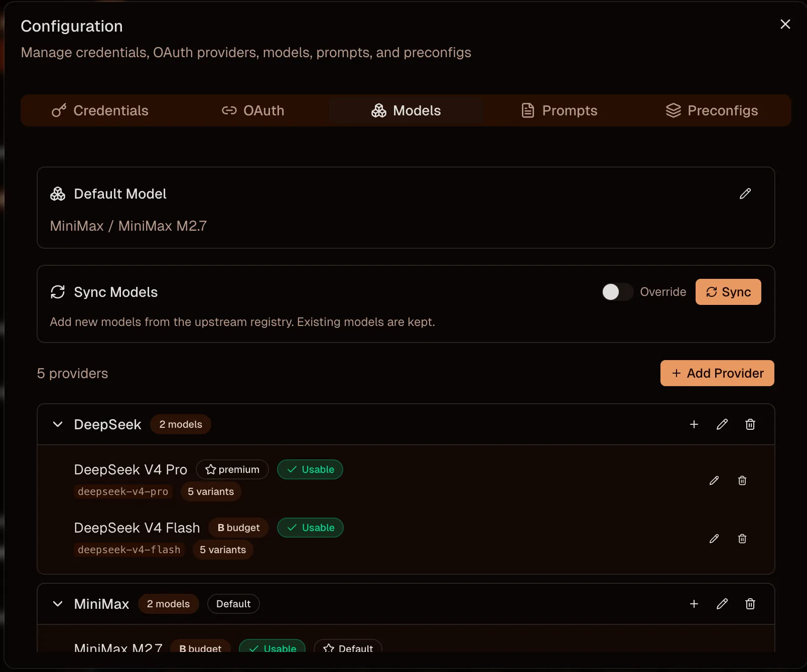Click the '5 variants' badge under deepseek-v4-flash
This screenshot has width=807, height=672.
pyautogui.click(x=223, y=550)
